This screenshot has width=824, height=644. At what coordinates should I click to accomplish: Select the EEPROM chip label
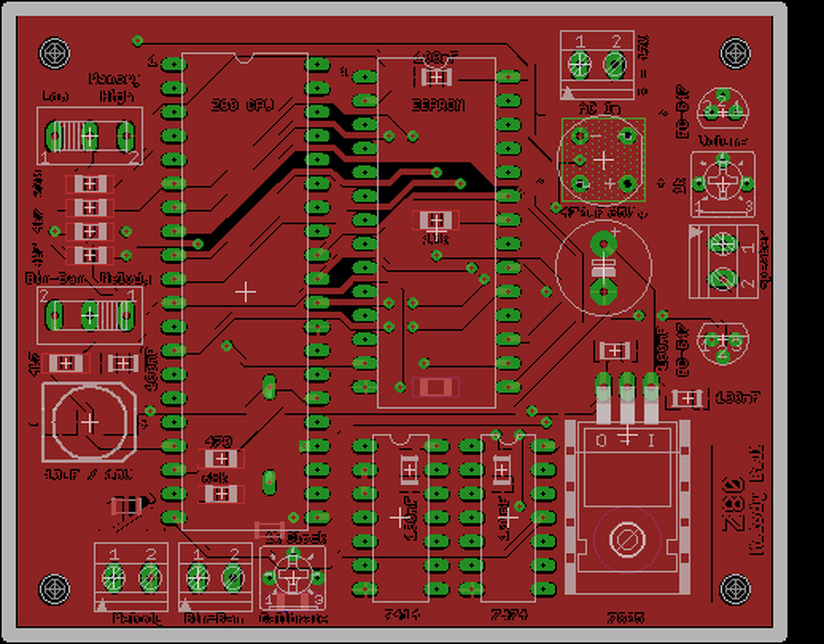(438, 105)
